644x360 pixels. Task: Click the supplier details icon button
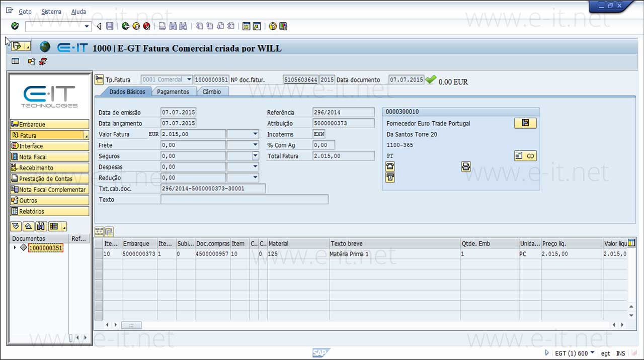click(525, 123)
